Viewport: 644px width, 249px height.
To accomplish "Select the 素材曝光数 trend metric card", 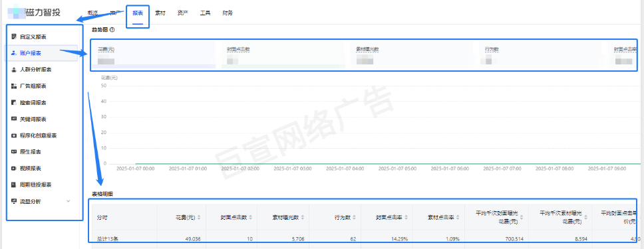I will (412, 54).
